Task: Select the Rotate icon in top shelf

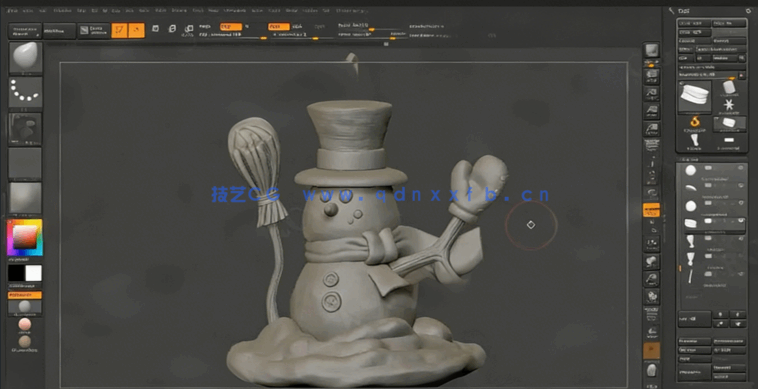Action: tap(189, 29)
